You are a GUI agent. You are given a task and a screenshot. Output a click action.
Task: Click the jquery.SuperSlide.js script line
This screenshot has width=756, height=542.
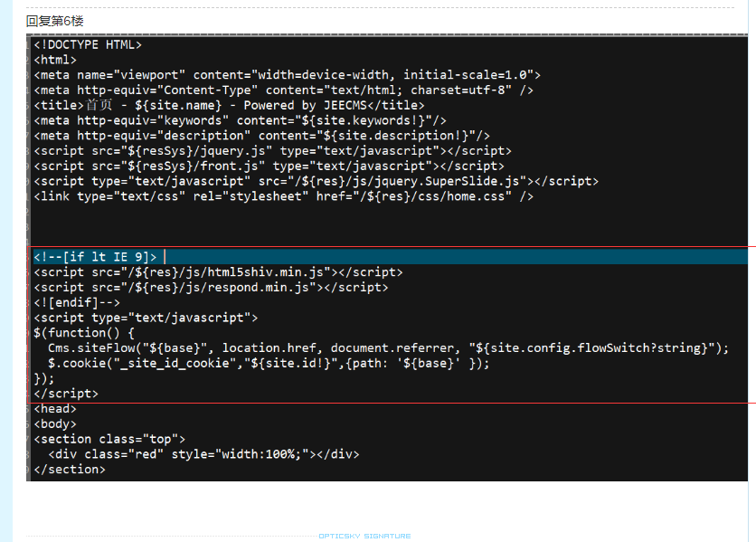pos(316,182)
